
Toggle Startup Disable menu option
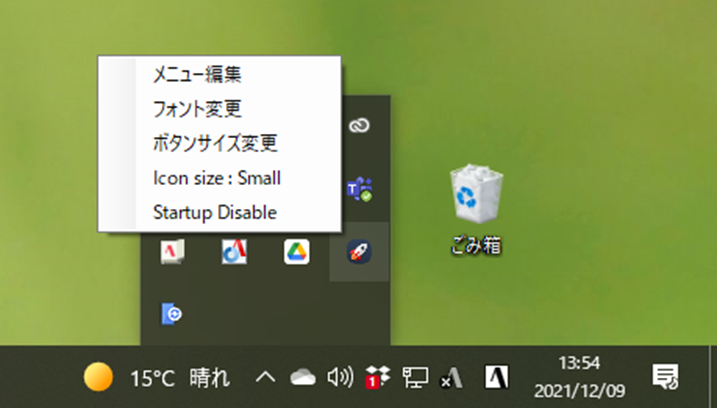tap(214, 212)
